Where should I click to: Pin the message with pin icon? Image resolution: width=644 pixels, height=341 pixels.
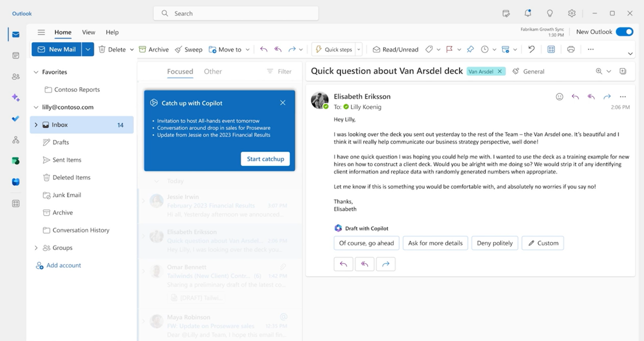pyautogui.click(x=470, y=49)
